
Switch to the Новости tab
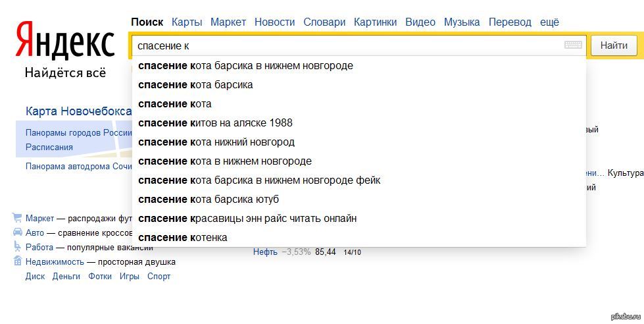pos(274,22)
